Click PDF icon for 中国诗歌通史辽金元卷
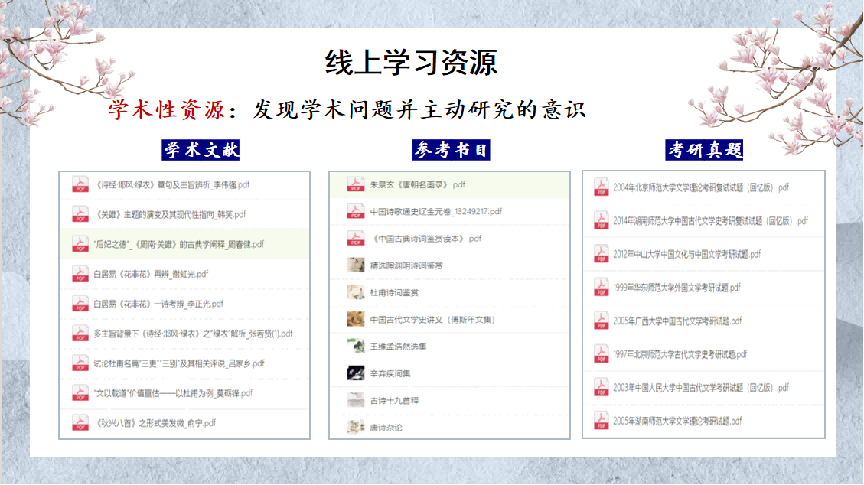 (x=354, y=212)
